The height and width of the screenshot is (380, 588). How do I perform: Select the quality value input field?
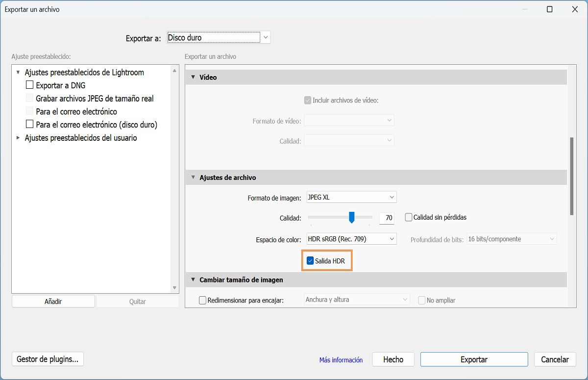pos(387,218)
